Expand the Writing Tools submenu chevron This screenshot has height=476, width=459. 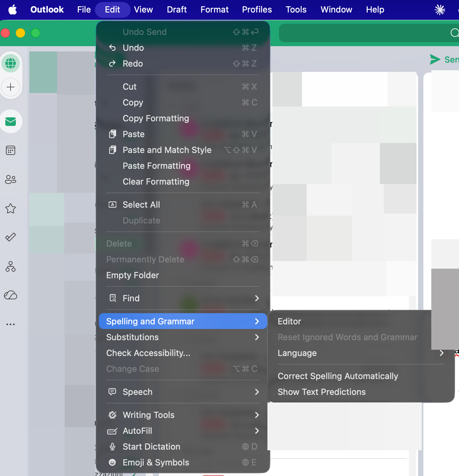click(257, 415)
